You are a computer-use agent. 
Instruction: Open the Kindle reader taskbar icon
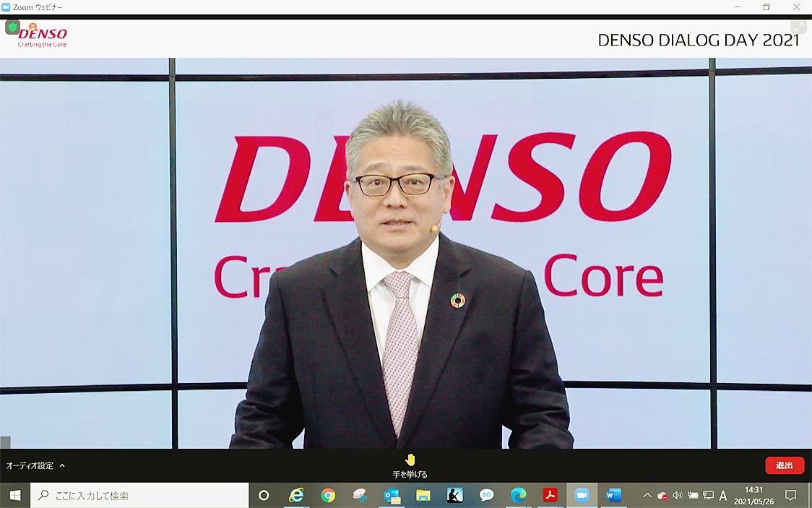click(455, 495)
